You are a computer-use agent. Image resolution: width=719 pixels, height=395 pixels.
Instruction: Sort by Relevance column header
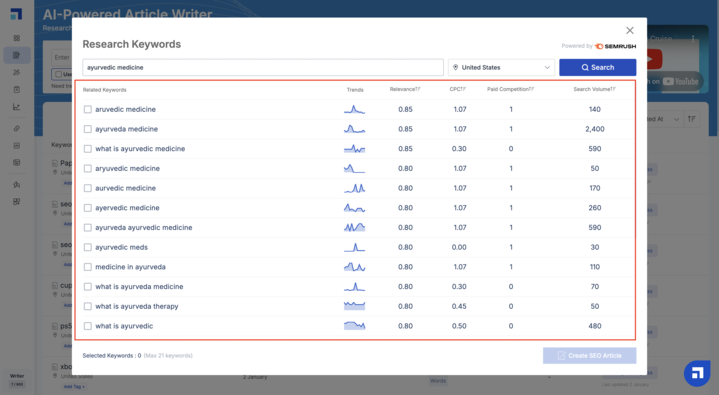point(405,89)
